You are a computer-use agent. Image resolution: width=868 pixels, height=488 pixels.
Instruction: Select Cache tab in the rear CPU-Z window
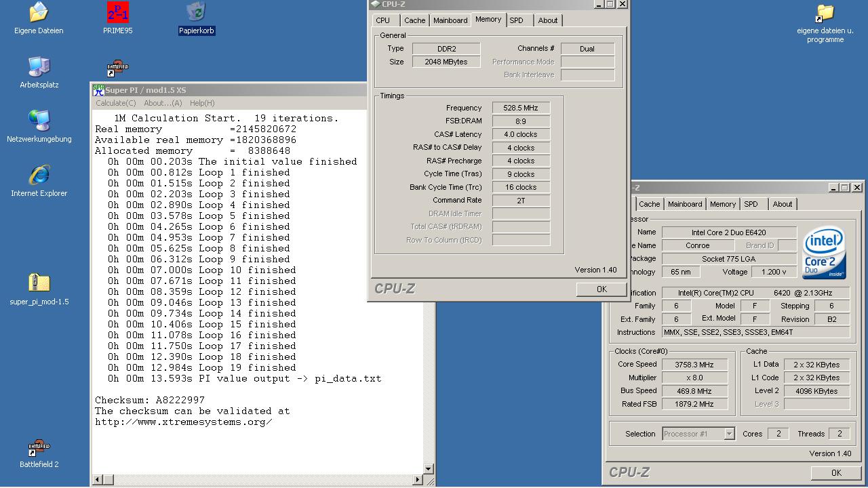pyautogui.click(x=649, y=204)
